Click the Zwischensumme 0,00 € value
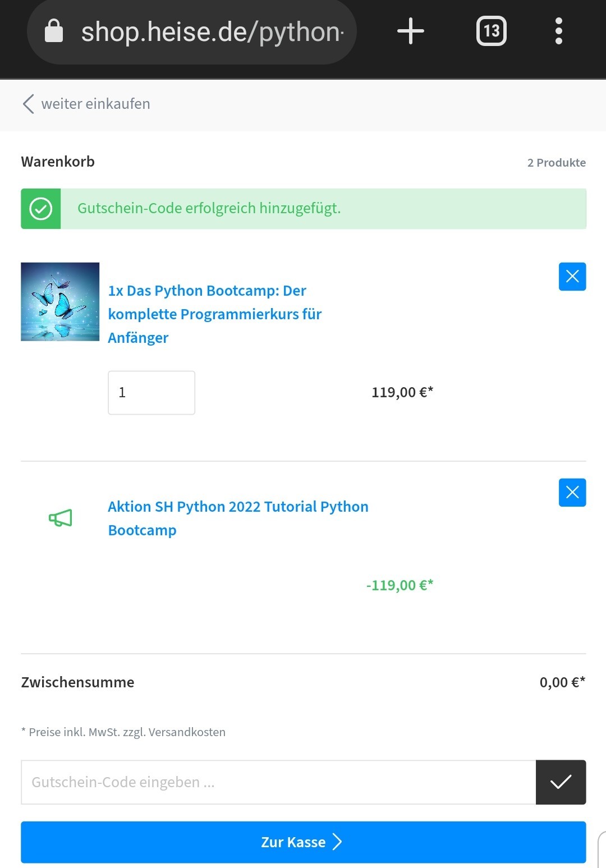The height and width of the screenshot is (868, 606). (562, 682)
